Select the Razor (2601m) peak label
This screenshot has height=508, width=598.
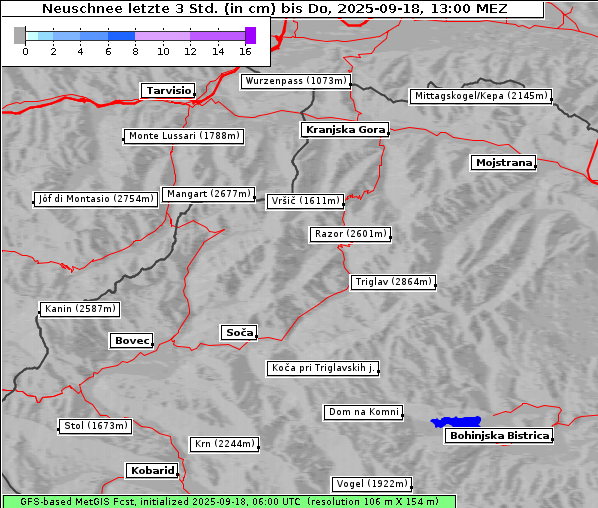click(350, 234)
